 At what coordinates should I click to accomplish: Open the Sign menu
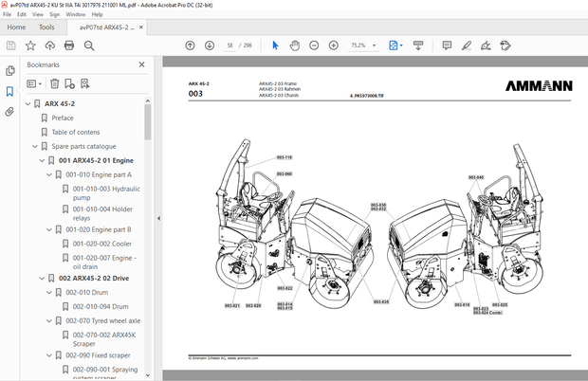pos(54,14)
